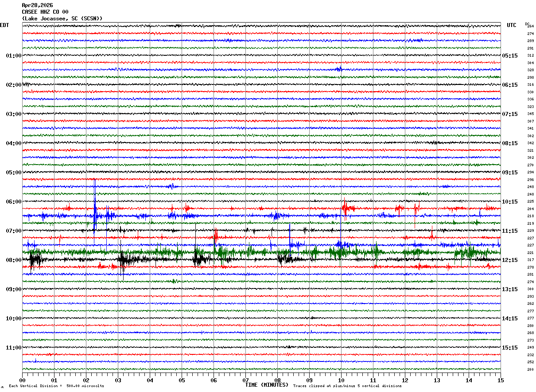Screen dimensions: 536x392
Task: Select the 11:00 EDT time label
Action: pos(13,348)
